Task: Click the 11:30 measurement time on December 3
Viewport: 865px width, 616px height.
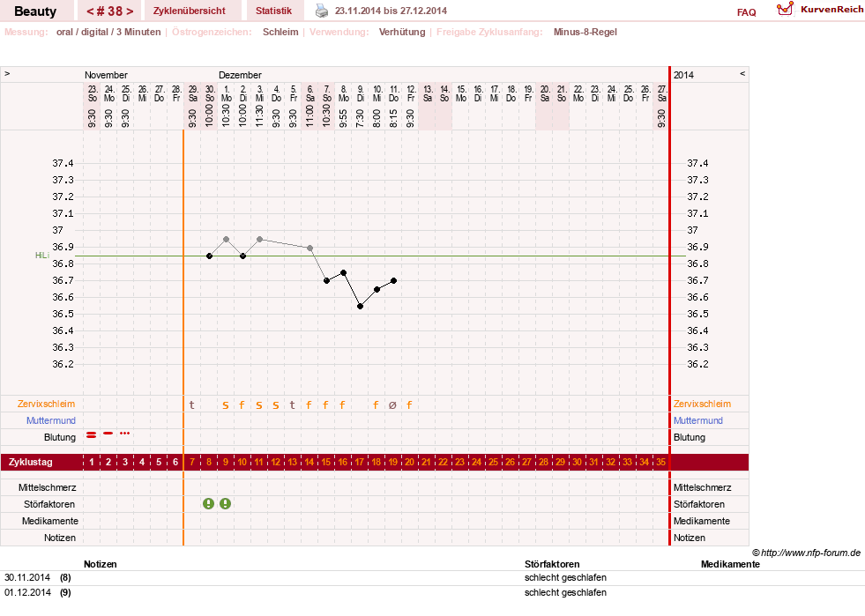Action: coord(260,116)
